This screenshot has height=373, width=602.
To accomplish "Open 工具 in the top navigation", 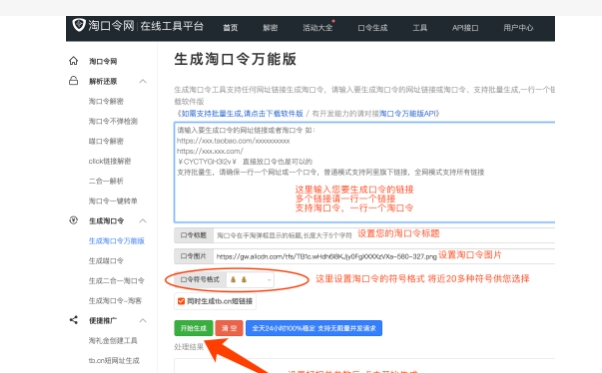I will click(420, 28).
